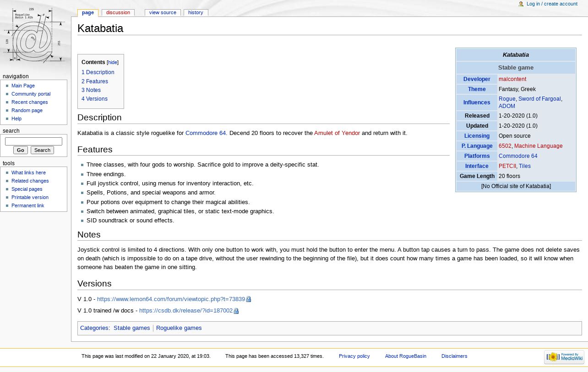The height and width of the screenshot is (372, 588).
Task: Open malcontent developer link
Action: tap(512, 79)
